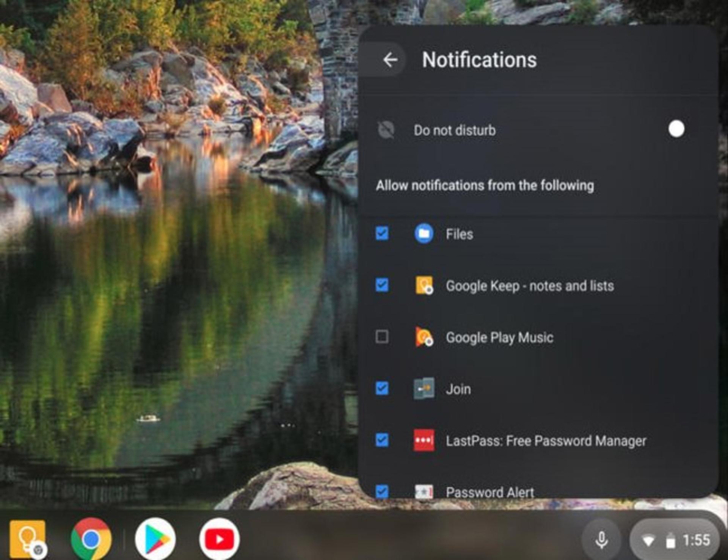Click the Google Play Music icon
Screen dimensions: 728x560
(424, 337)
